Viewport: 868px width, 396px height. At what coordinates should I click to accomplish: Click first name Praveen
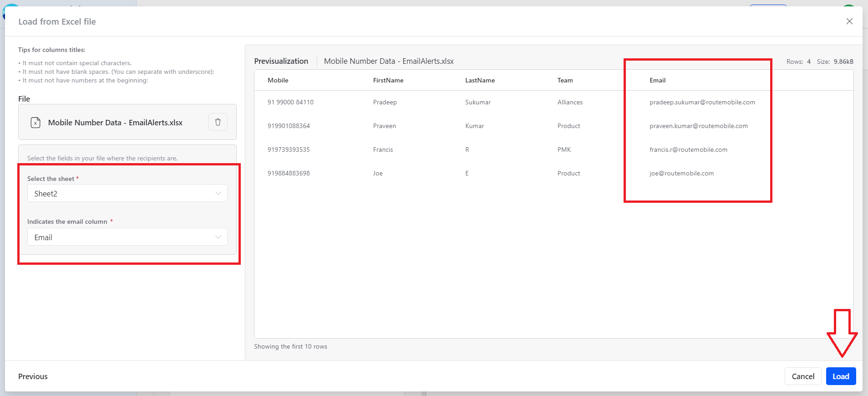pos(384,126)
